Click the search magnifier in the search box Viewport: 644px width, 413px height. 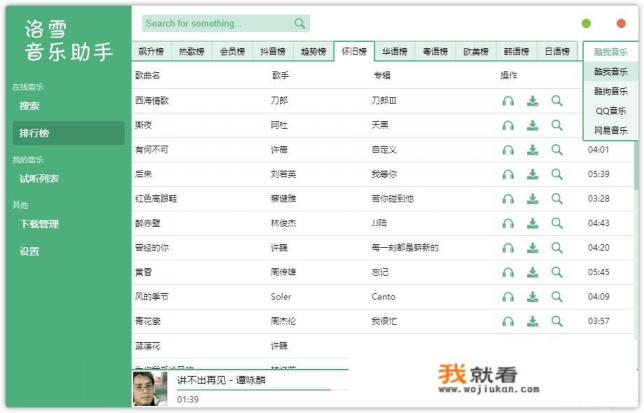tap(300, 23)
